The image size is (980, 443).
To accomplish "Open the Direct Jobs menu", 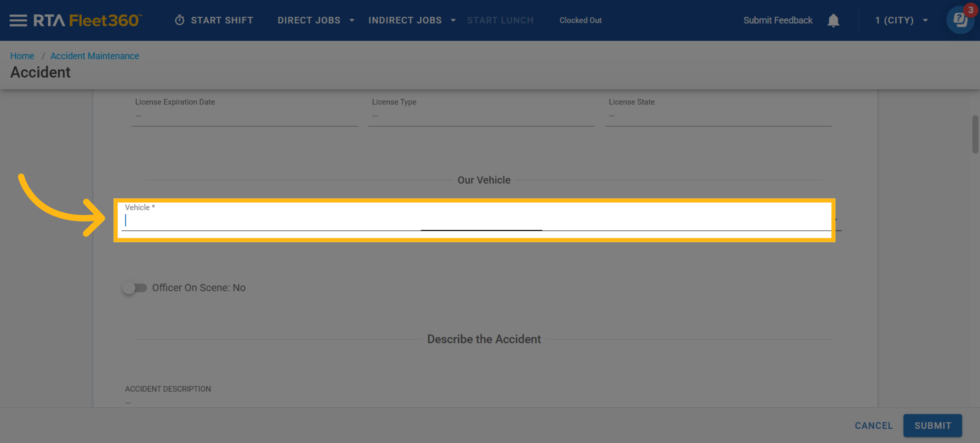I will tap(309, 20).
